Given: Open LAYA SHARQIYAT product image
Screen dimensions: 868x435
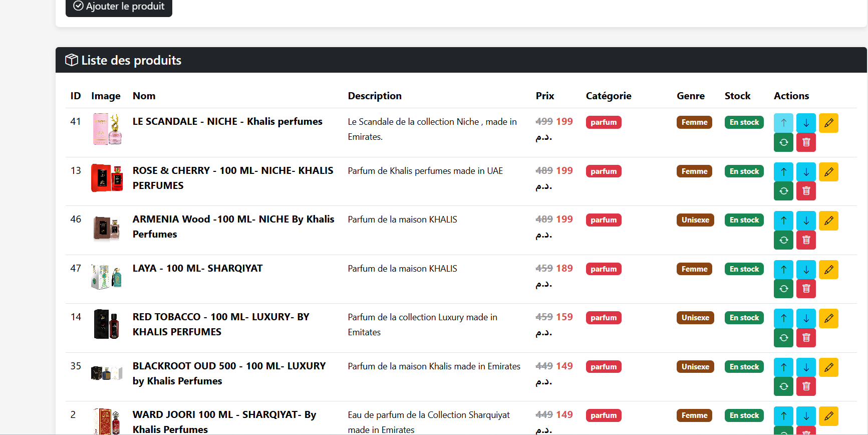Looking at the screenshot, I should (x=107, y=276).
